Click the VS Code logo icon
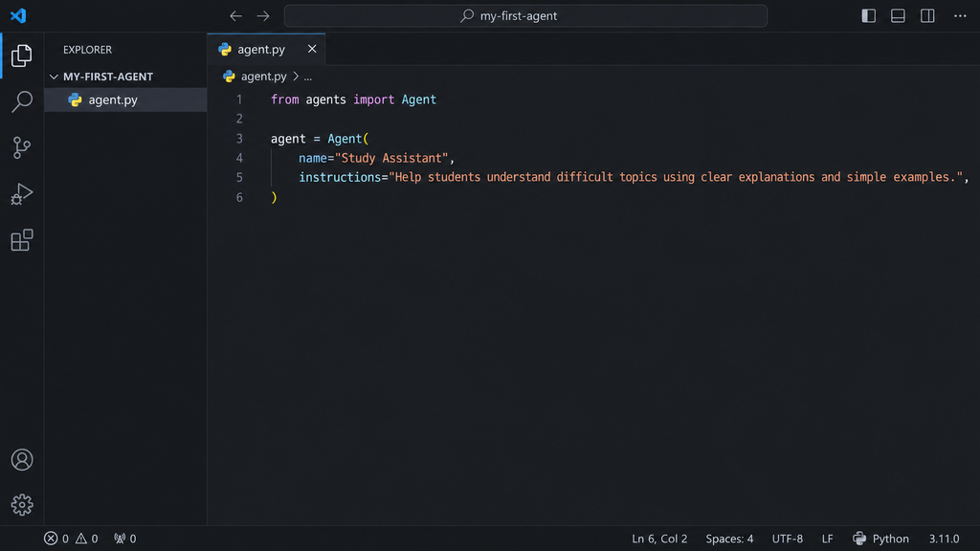 (18, 15)
